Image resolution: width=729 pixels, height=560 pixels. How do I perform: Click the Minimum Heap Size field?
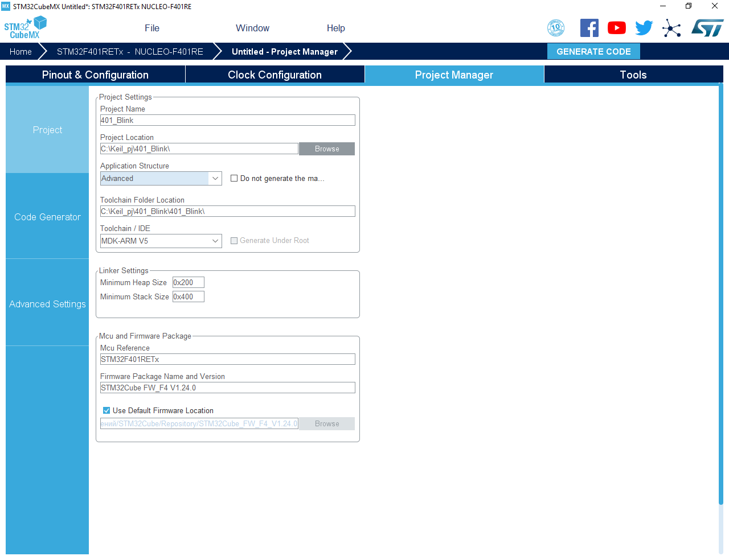pos(189,282)
